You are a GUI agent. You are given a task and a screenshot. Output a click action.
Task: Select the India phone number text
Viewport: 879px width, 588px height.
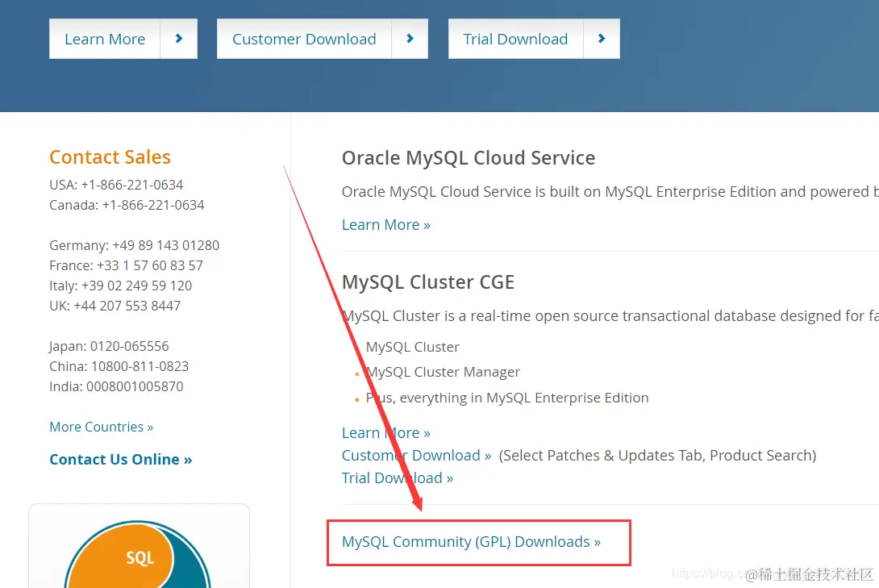pyautogui.click(x=135, y=386)
